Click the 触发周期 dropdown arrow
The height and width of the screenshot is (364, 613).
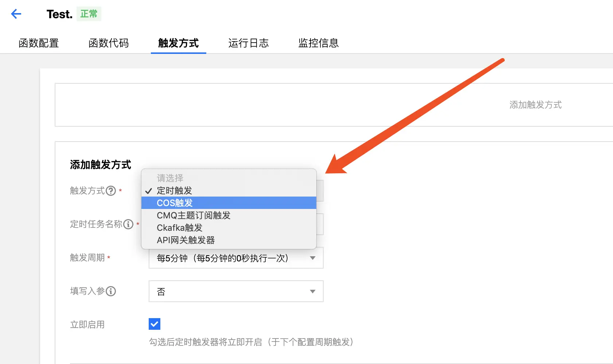pos(313,258)
